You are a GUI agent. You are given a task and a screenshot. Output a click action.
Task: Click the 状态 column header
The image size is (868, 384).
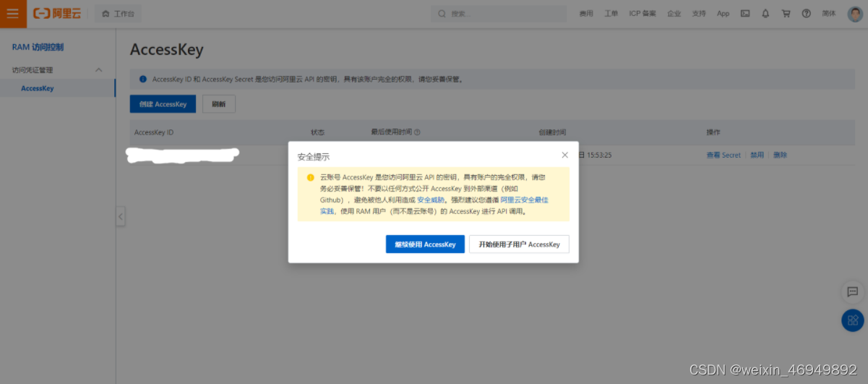pos(317,132)
